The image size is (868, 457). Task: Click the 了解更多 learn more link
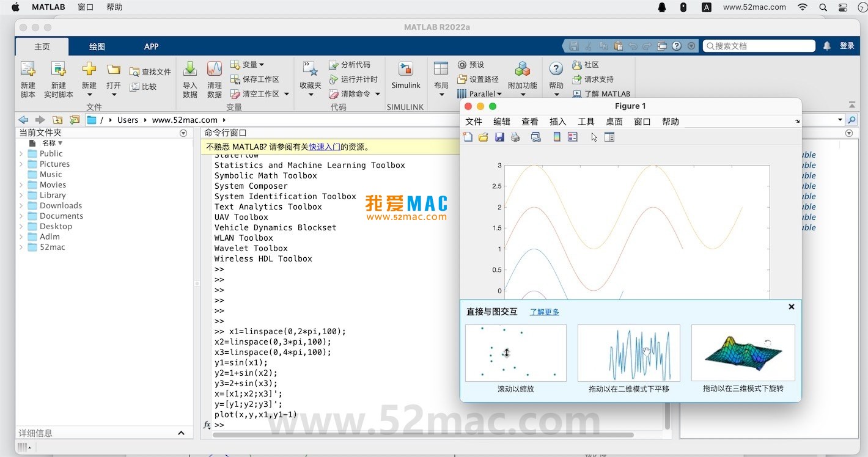coord(544,312)
